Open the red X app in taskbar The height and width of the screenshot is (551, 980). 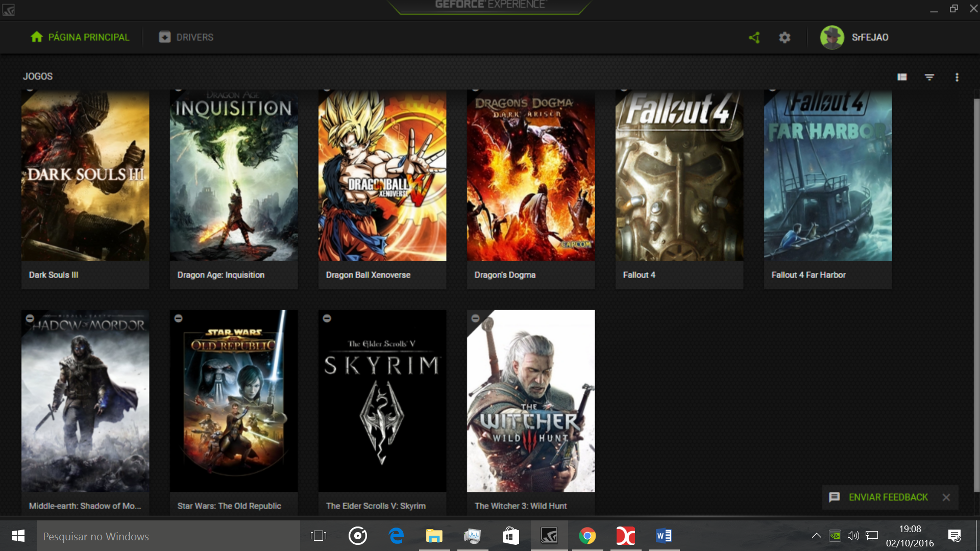[x=626, y=536]
